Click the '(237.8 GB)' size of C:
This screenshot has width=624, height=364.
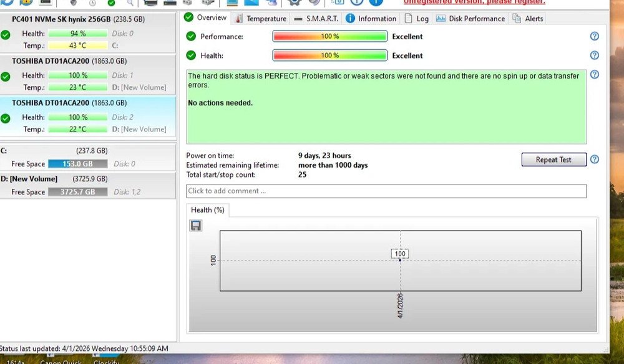(92, 151)
